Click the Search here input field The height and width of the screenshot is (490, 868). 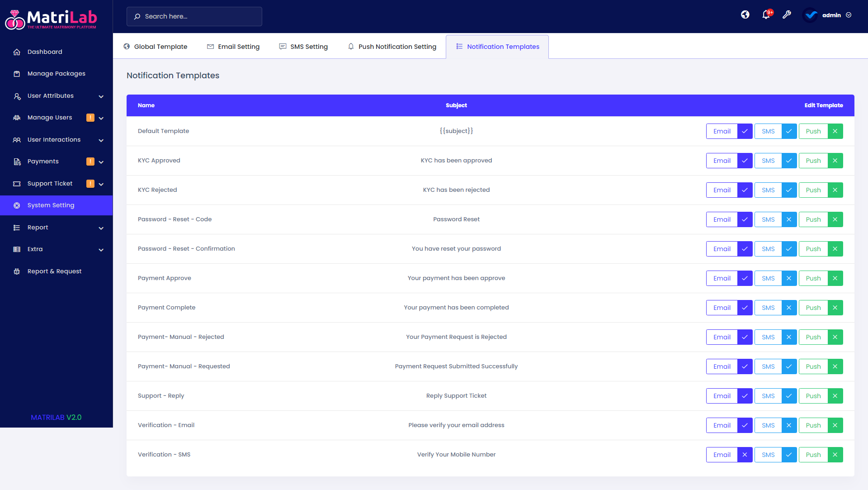pyautogui.click(x=194, y=16)
